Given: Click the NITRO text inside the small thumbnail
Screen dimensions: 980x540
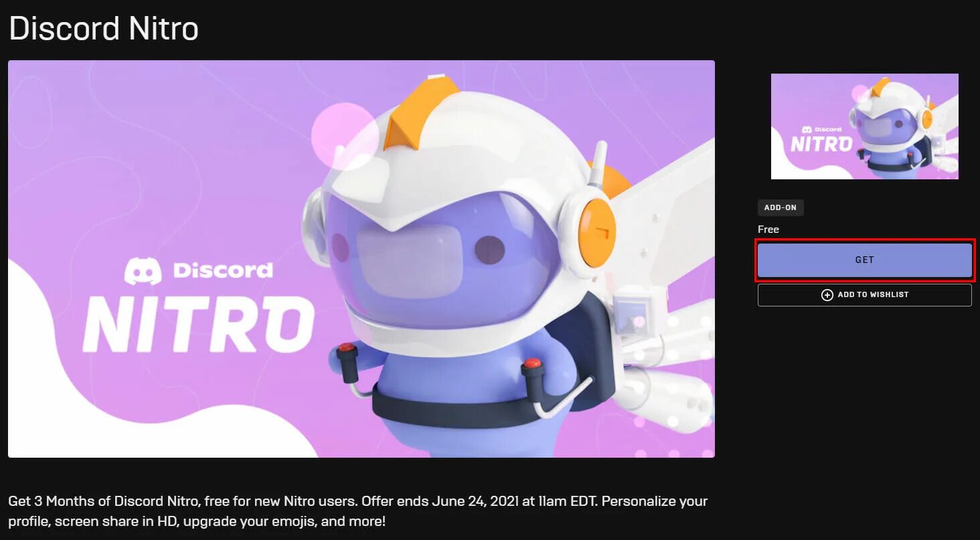Looking at the screenshot, I should (821, 144).
